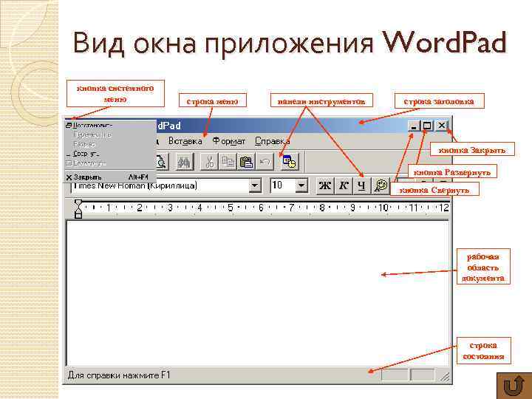Copy using the two-pages toolbar icon
This screenshot has width=532, height=399.
coord(228,162)
